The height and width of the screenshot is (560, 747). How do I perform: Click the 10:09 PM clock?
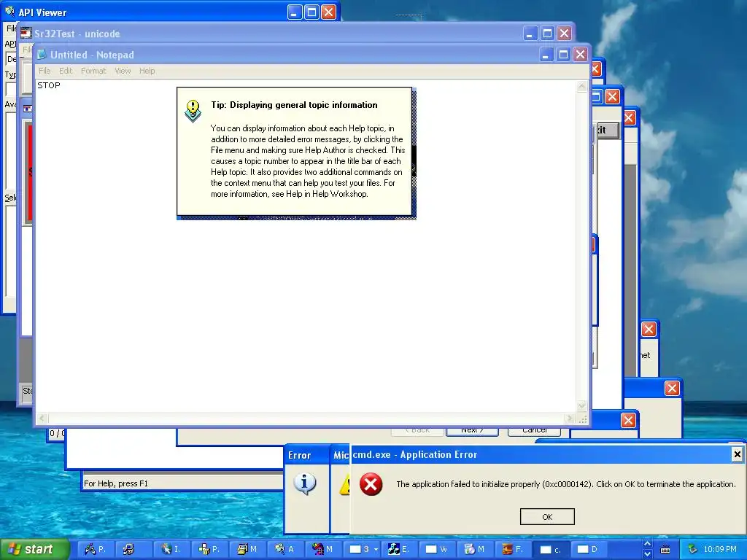[x=720, y=550]
